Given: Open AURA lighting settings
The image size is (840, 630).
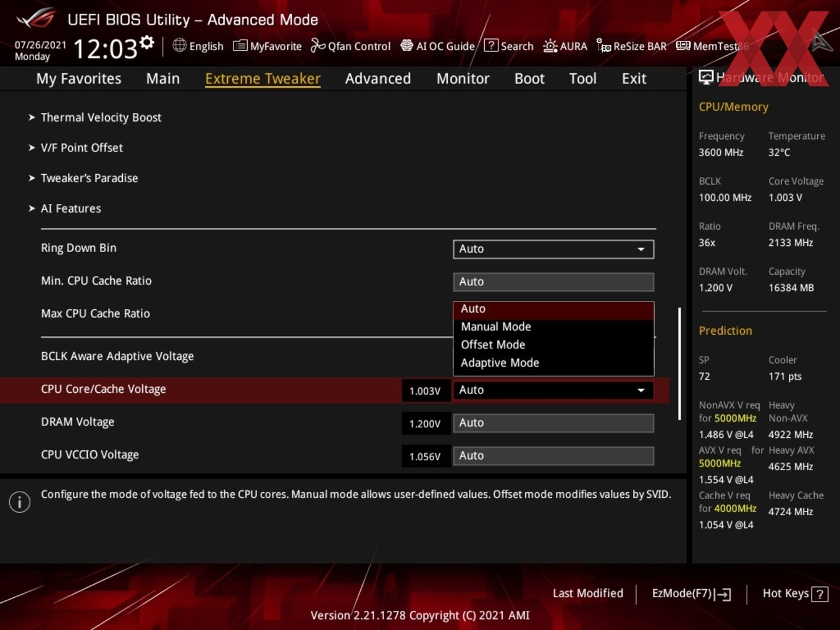Looking at the screenshot, I should (x=565, y=46).
